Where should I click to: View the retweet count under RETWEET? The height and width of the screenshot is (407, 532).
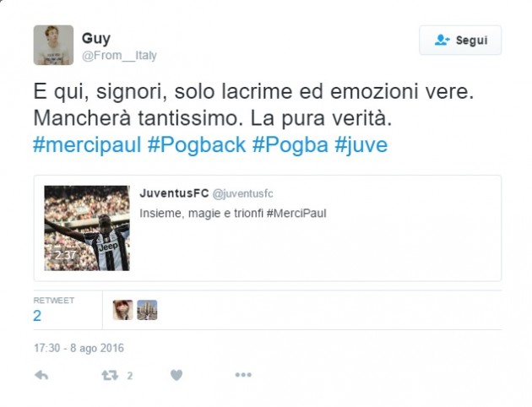[x=37, y=316]
